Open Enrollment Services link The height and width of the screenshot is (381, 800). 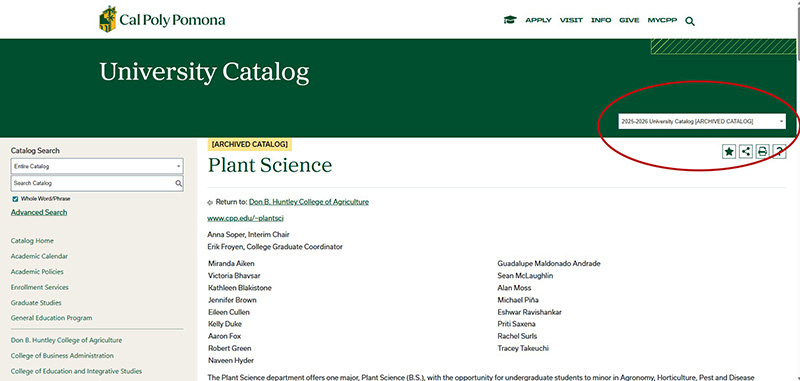click(39, 287)
